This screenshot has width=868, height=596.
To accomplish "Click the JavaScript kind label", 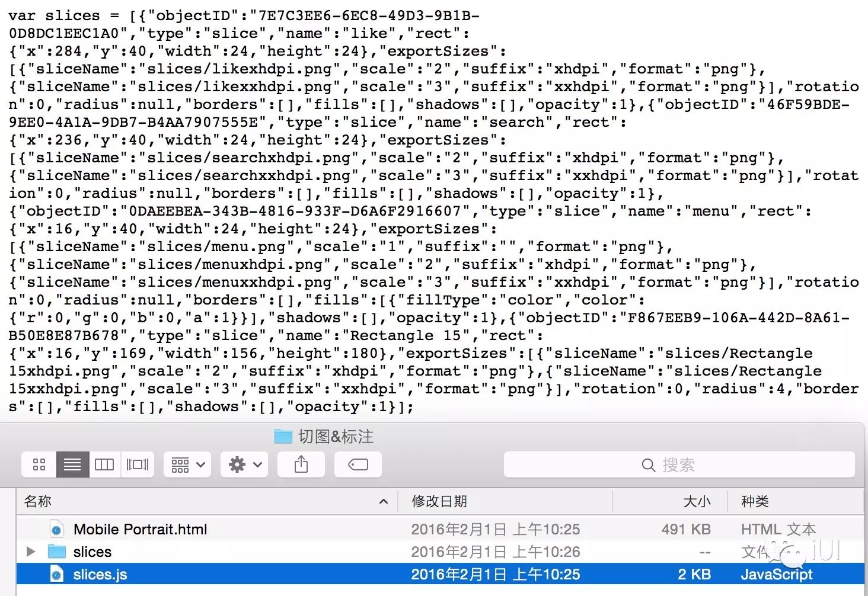I will point(777,574).
